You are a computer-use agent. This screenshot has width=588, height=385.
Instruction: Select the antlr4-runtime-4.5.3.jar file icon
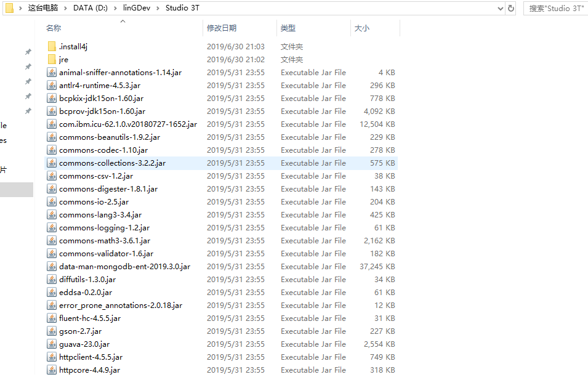(x=52, y=85)
